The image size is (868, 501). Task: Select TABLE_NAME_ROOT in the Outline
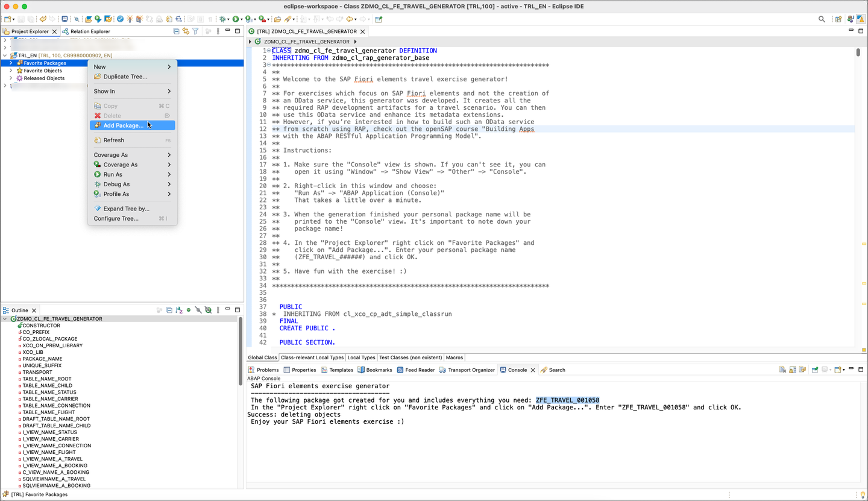click(47, 379)
